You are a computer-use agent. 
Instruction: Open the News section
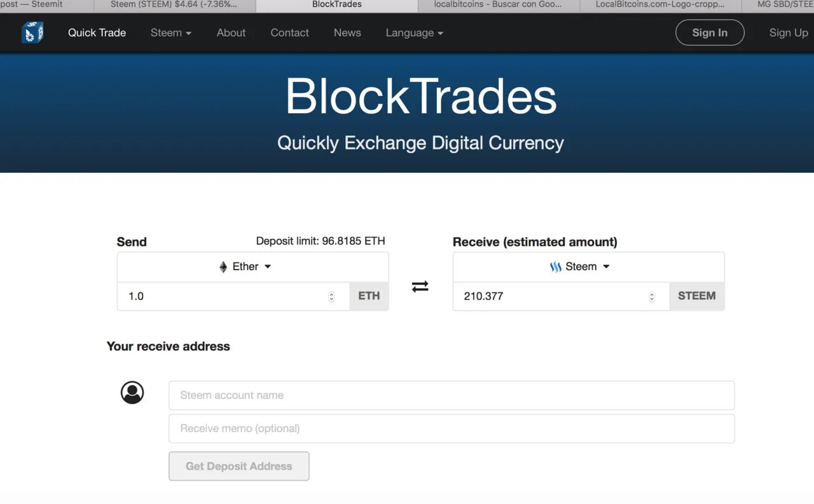click(347, 32)
